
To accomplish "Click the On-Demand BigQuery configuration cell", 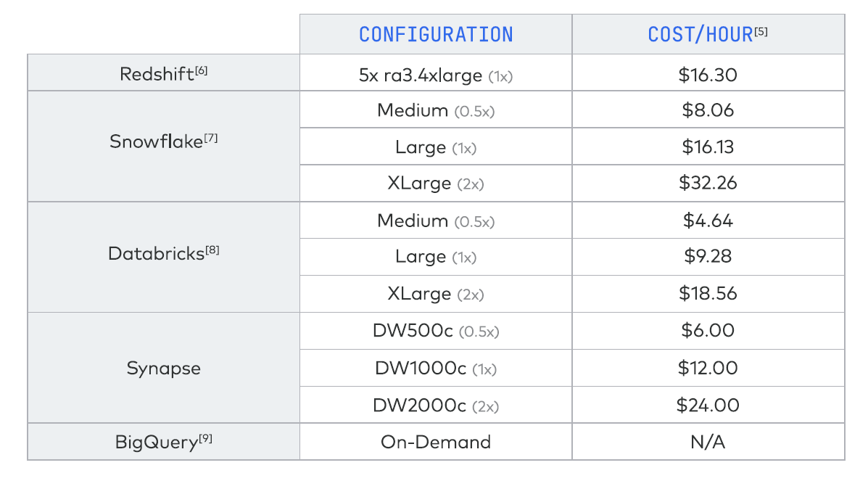I will (436, 442).
